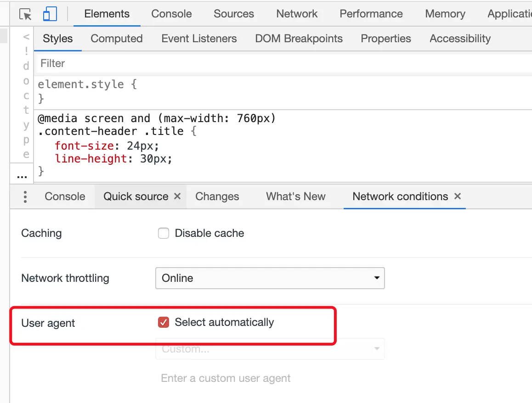Uncheck Select automatically user agent
Image resolution: width=532 pixels, height=403 pixels.
(164, 323)
